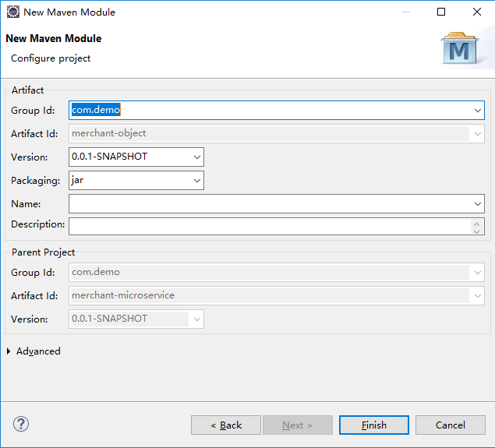Open the Artifact Version dropdown arrow
Screen dimensions: 495x448
click(x=197, y=157)
